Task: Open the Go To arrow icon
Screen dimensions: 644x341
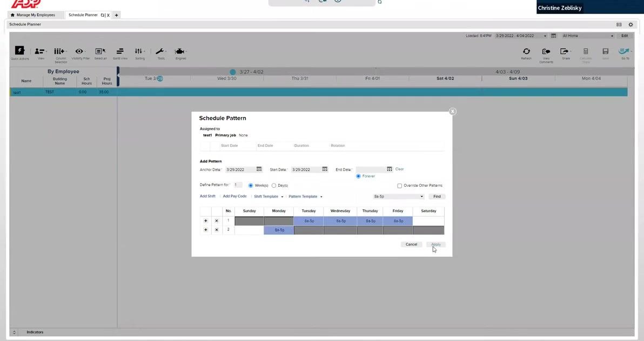Action: point(625,51)
